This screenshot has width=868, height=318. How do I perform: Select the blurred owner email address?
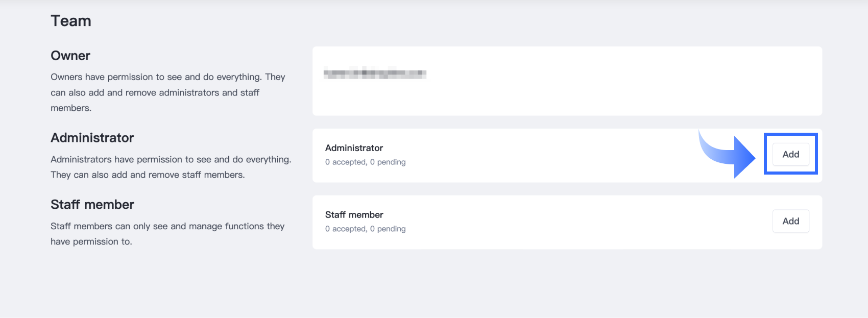[375, 74]
